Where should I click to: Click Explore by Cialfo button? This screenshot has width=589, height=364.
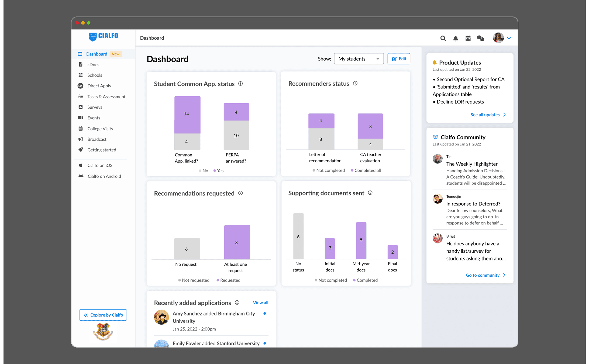(x=103, y=315)
